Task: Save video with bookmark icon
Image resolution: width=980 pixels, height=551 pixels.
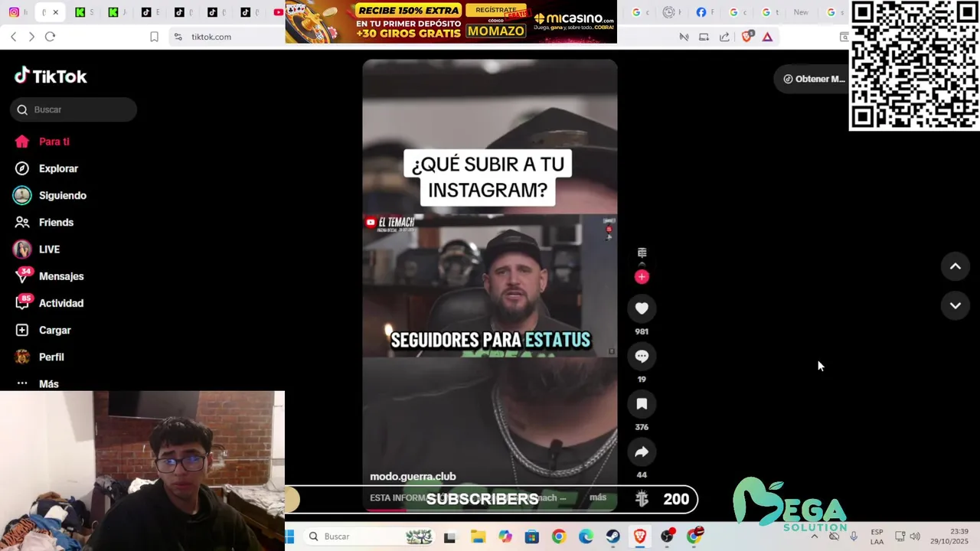Action: [x=642, y=403]
